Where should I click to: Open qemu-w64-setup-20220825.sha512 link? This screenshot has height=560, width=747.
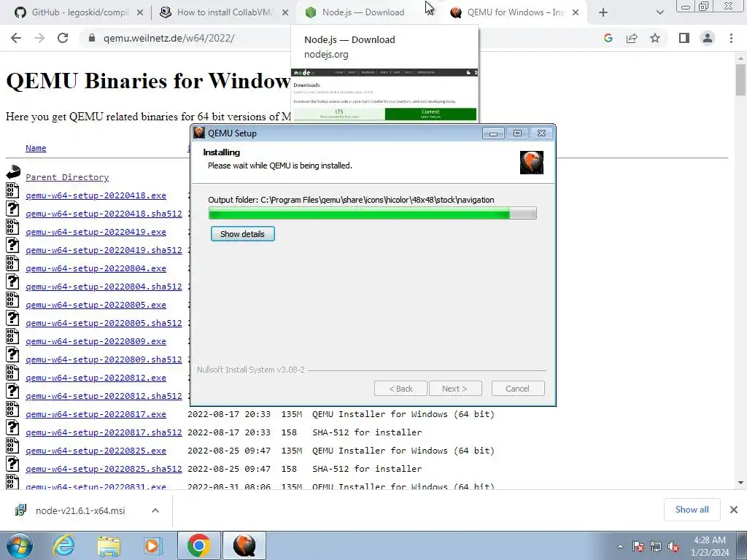point(104,469)
